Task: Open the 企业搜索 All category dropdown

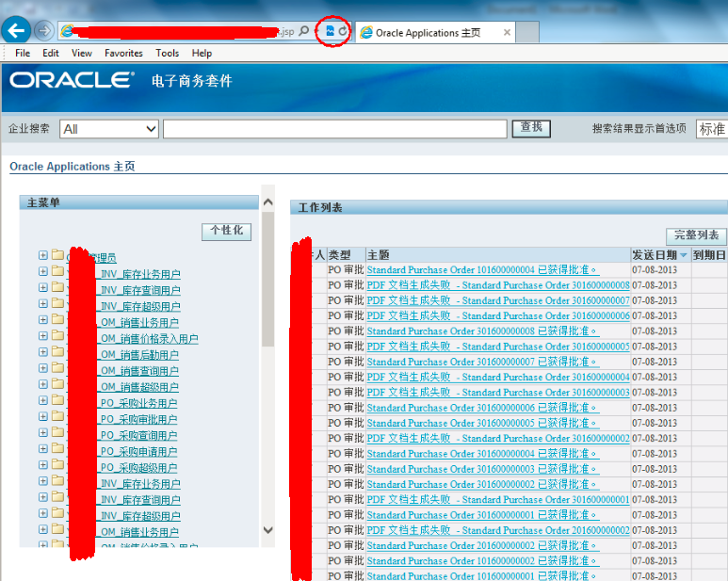Action: coord(109,129)
